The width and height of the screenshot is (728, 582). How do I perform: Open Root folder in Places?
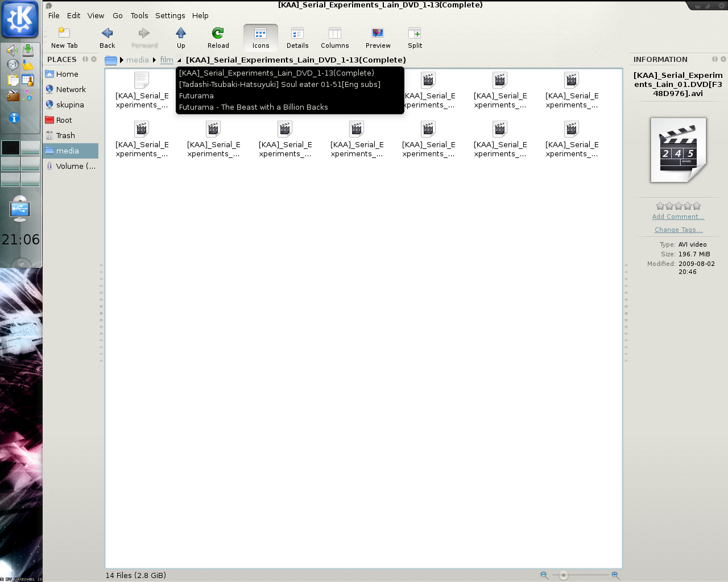coord(71,120)
